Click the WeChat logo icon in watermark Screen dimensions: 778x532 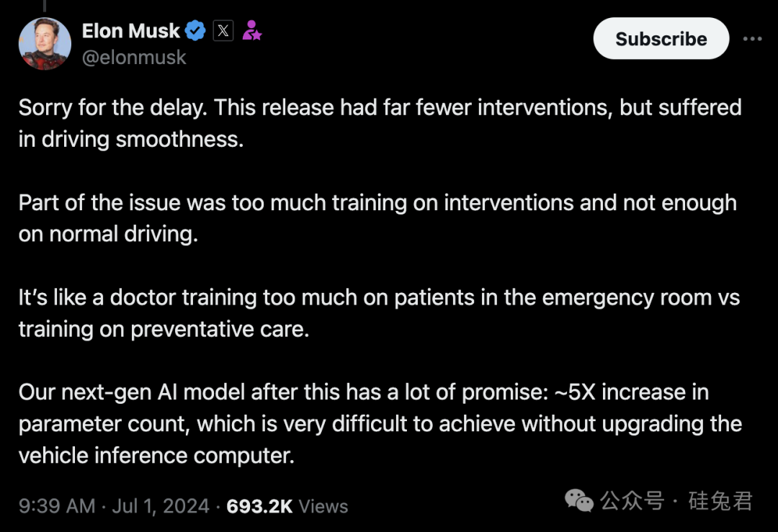point(579,500)
